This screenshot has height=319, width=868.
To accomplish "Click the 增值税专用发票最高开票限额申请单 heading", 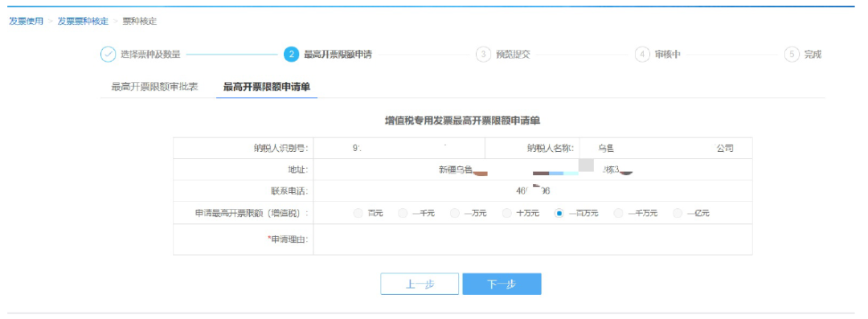I will tap(463, 120).
